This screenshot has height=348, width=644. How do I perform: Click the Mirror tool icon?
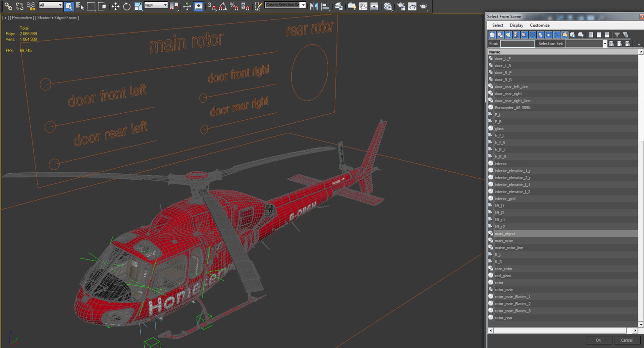[x=314, y=6]
